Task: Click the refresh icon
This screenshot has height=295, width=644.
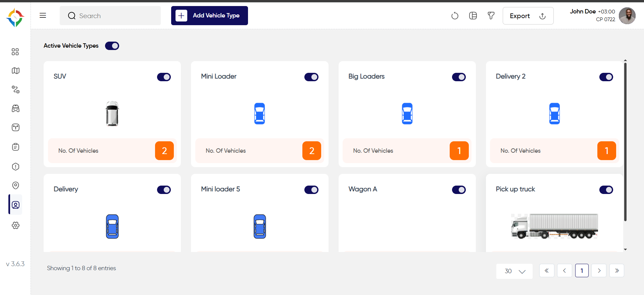Action: (x=455, y=16)
